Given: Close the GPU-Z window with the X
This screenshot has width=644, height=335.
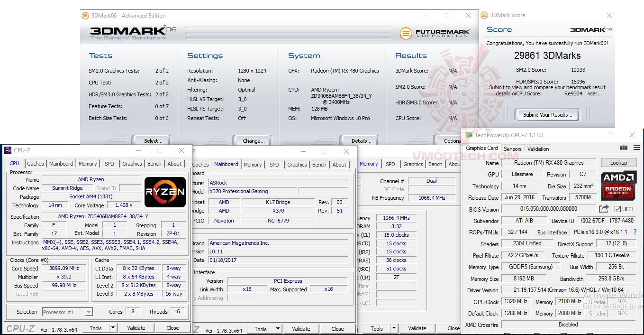Looking at the screenshot, I should tap(632, 135).
